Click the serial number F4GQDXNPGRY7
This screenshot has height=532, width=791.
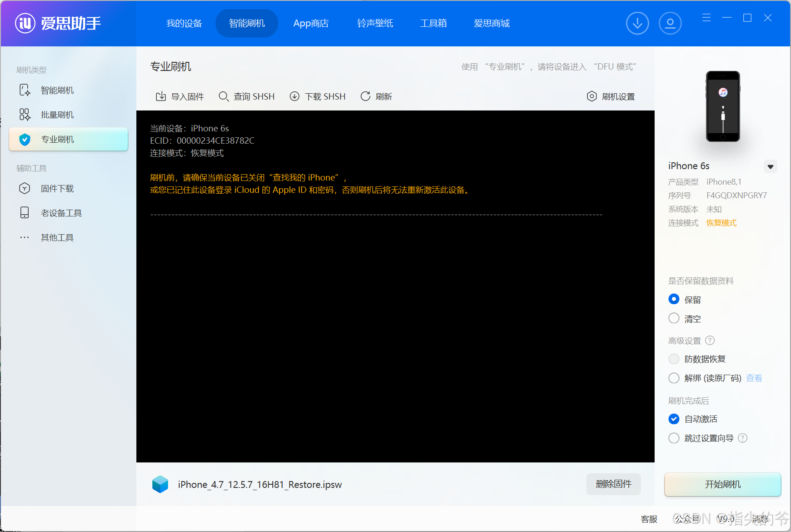[736, 196]
